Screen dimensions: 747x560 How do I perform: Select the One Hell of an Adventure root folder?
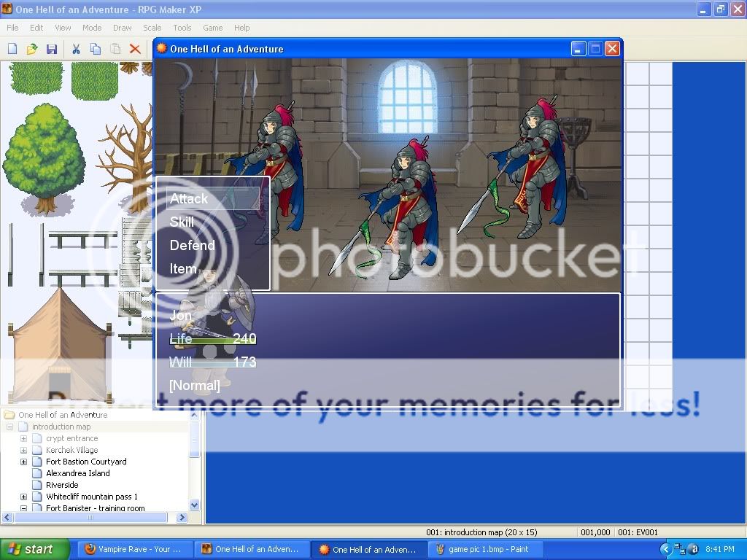63,415
